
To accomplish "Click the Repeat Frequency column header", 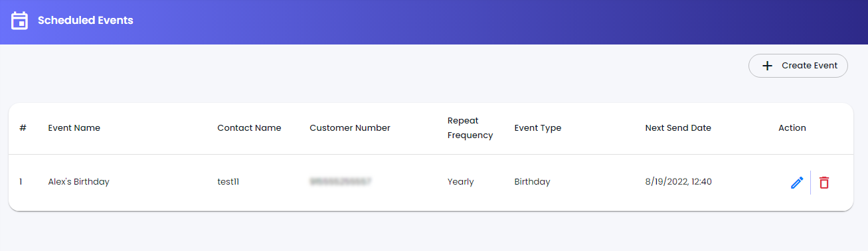I will 470,128.
